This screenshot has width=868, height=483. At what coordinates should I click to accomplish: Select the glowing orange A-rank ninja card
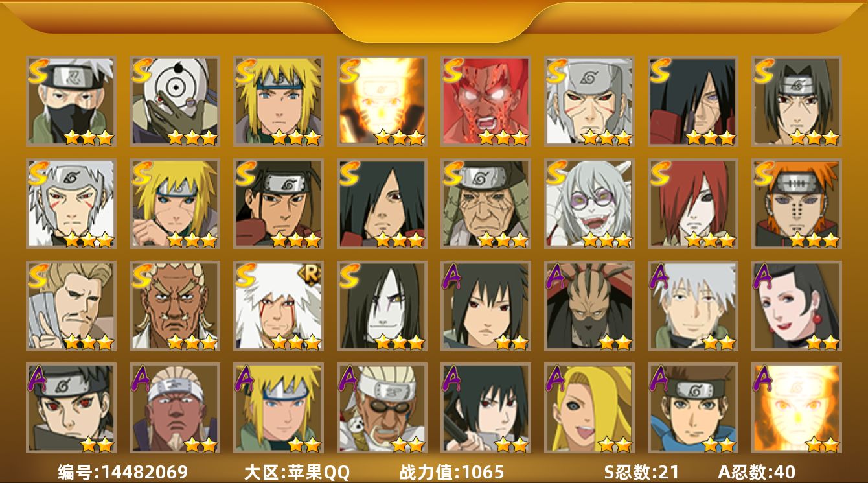coord(796,408)
